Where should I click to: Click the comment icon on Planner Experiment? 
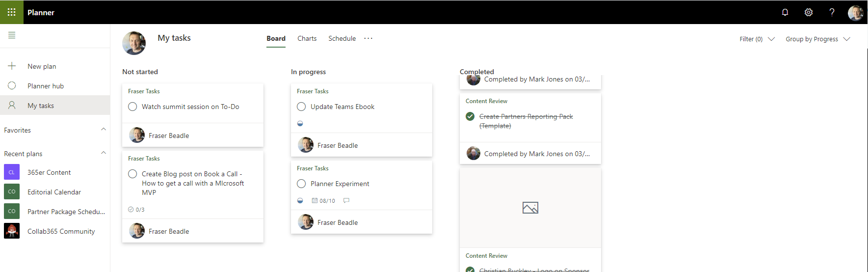pyautogui.click(x=346, y=200)
